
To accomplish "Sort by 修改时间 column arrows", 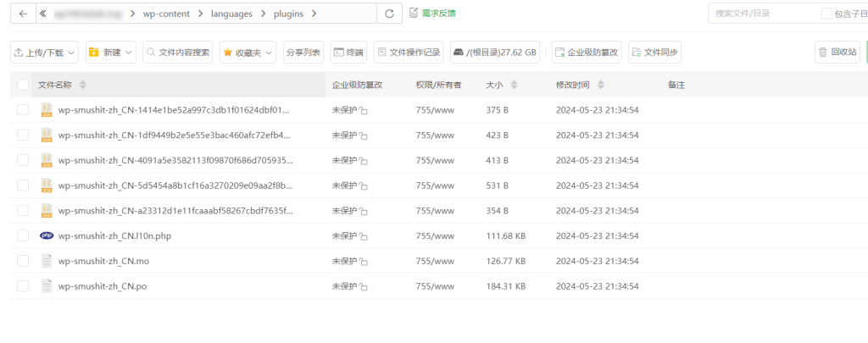I will coord(601,86).
